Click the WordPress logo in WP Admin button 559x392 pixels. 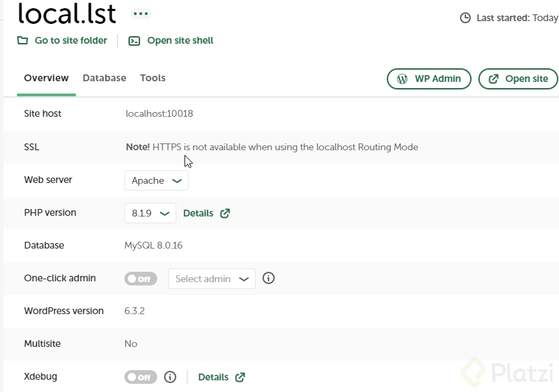(x=403, y=79)
